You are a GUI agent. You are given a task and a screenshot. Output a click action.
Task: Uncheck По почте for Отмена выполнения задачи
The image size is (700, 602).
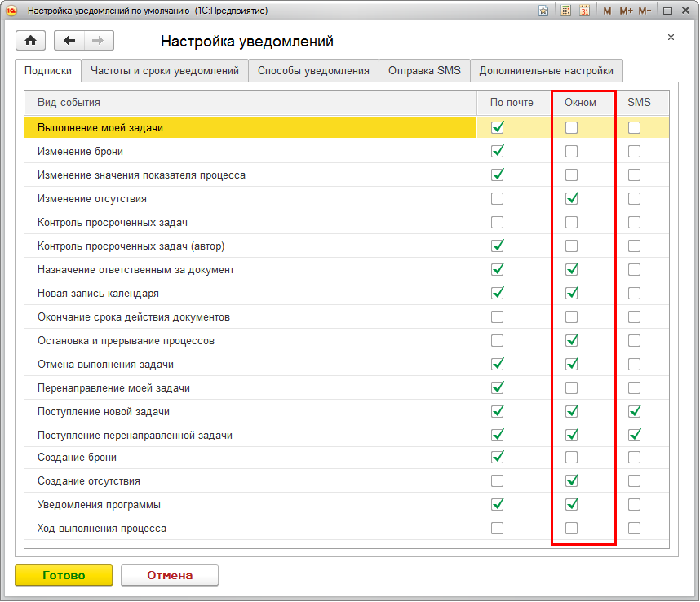point(498,364)
